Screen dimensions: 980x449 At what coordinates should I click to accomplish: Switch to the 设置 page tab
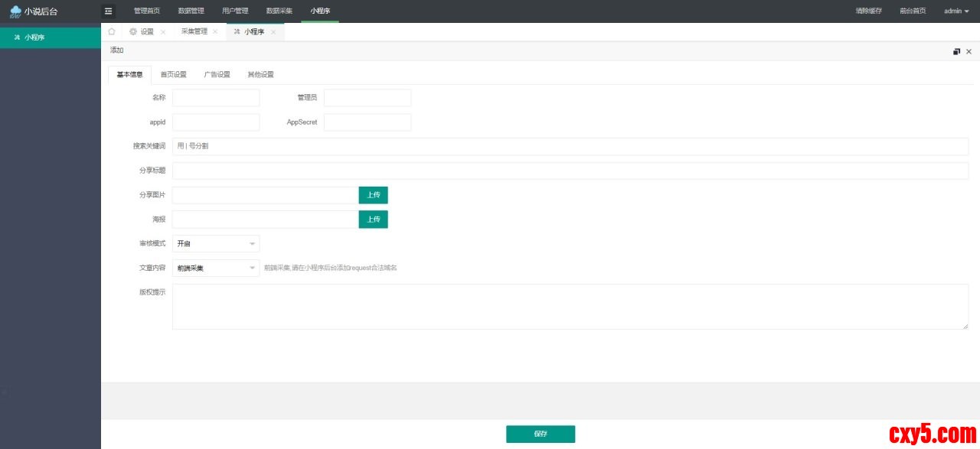[147, 31]
